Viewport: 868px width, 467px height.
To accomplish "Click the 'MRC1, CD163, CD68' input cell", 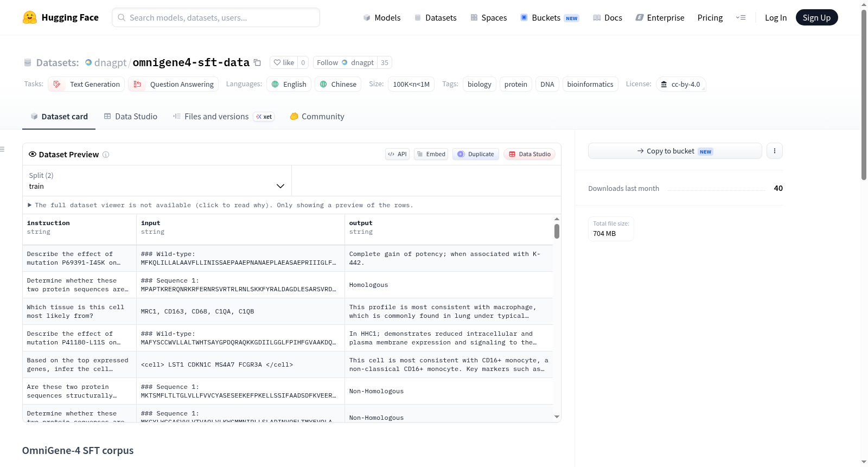I will click(x=240, y=311).
